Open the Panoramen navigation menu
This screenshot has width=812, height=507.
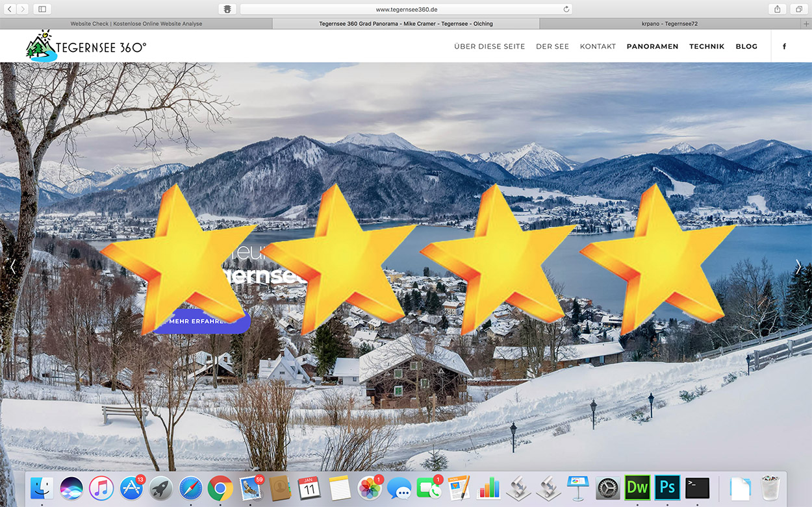[x=652, y=46]
